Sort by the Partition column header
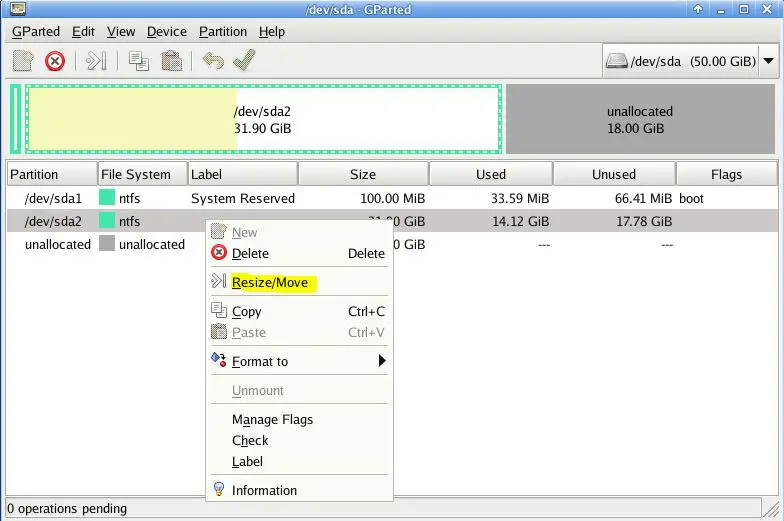784x521 pixels. tap(52, 174)
